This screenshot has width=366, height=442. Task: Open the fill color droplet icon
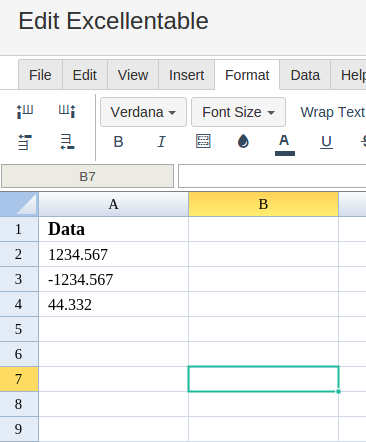[x=243, y=141]
